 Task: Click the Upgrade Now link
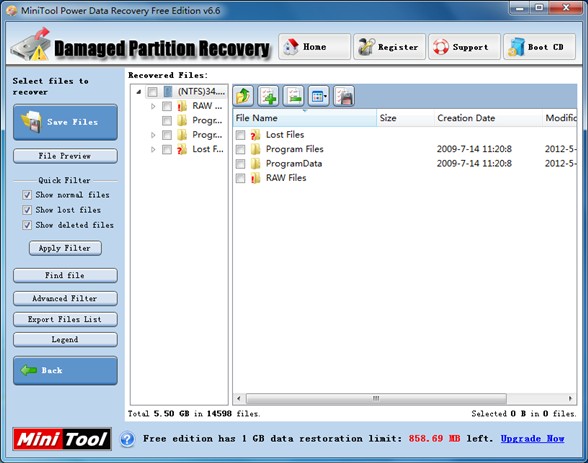tap(532, 439)
